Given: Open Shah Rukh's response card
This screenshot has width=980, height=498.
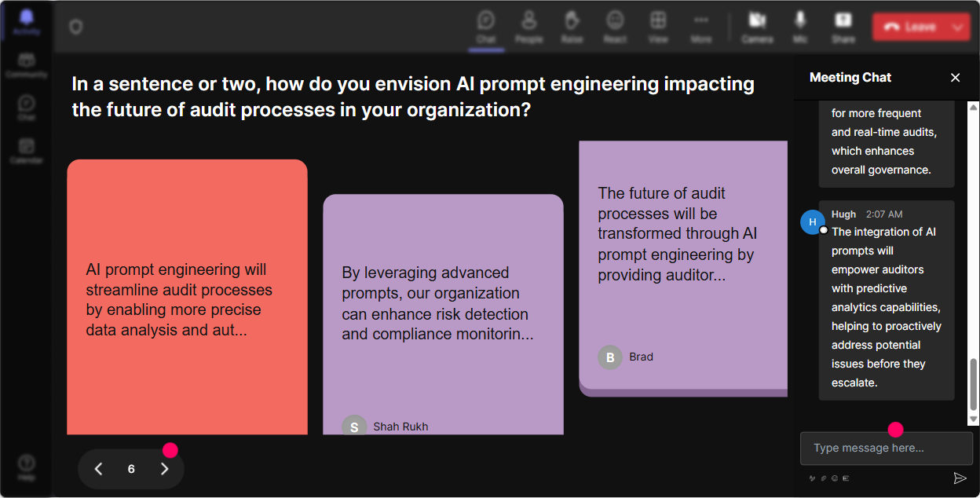Looking at the screenshot, I should coord(443,314).
